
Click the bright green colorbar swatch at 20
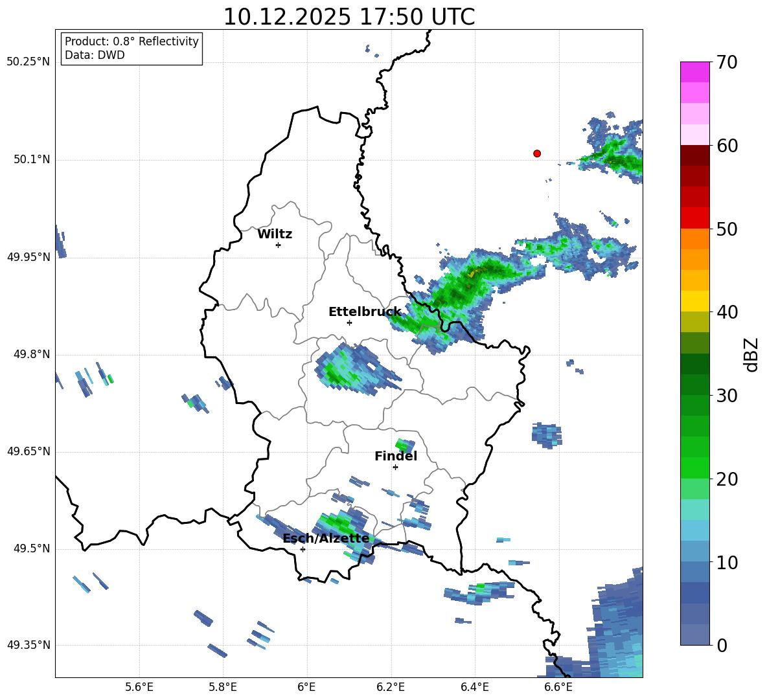(x=694, y=468)
